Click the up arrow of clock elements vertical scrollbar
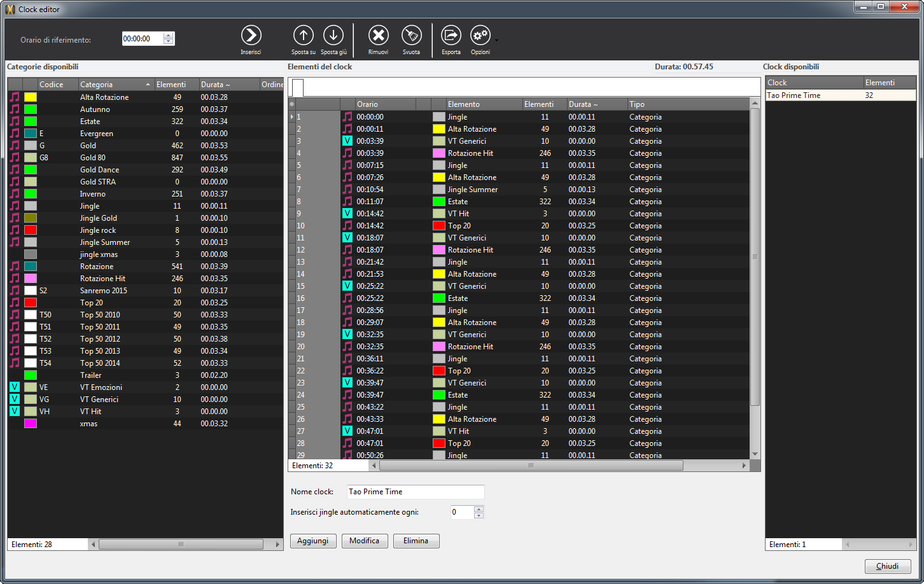The width and height of the screenshot is (924, 584). coord(755,103)
